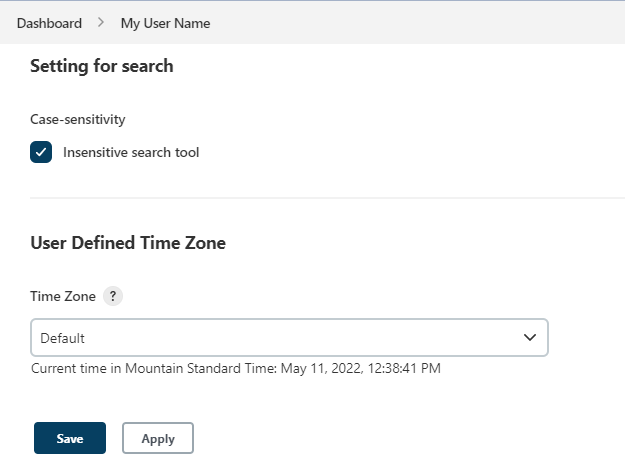Click the Current time in Mountain Standard Time text
625x469 pixels.
pyautogui.click(x=236, y=368)
